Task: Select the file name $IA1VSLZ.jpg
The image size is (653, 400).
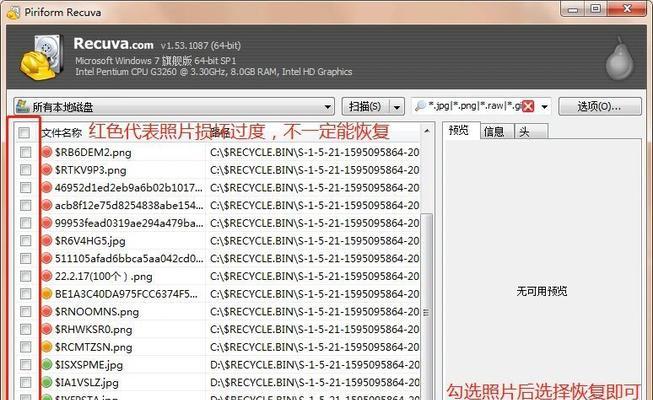Action: click(x=86, y=382)
